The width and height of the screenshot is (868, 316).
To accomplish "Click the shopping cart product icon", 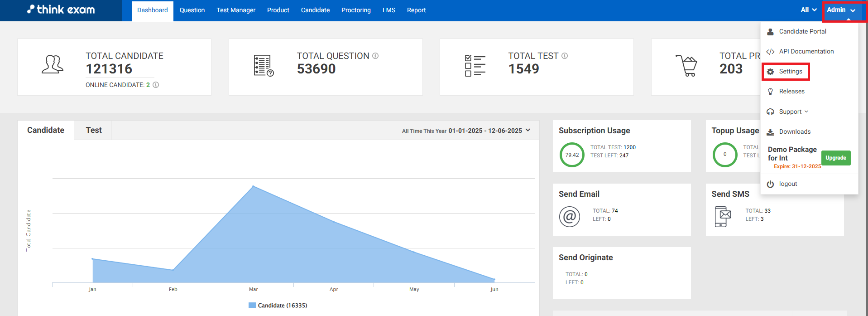I will coord(686,66).
